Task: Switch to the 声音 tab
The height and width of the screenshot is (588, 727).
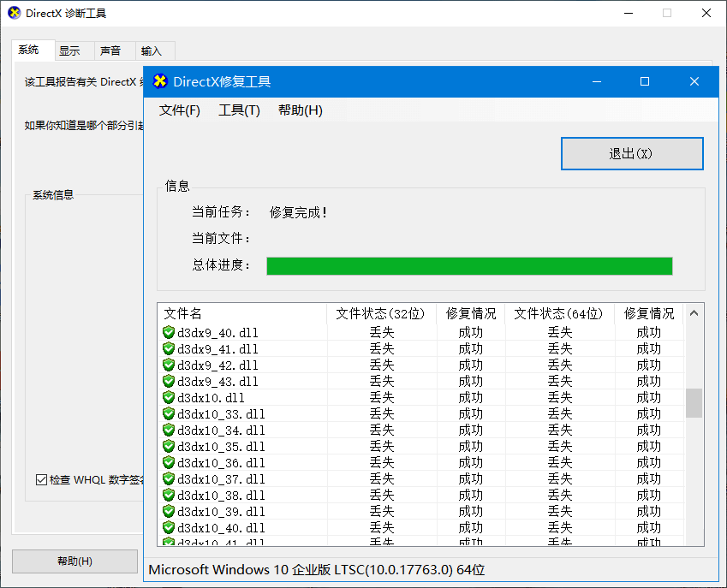Action: [x=110, y=51]
